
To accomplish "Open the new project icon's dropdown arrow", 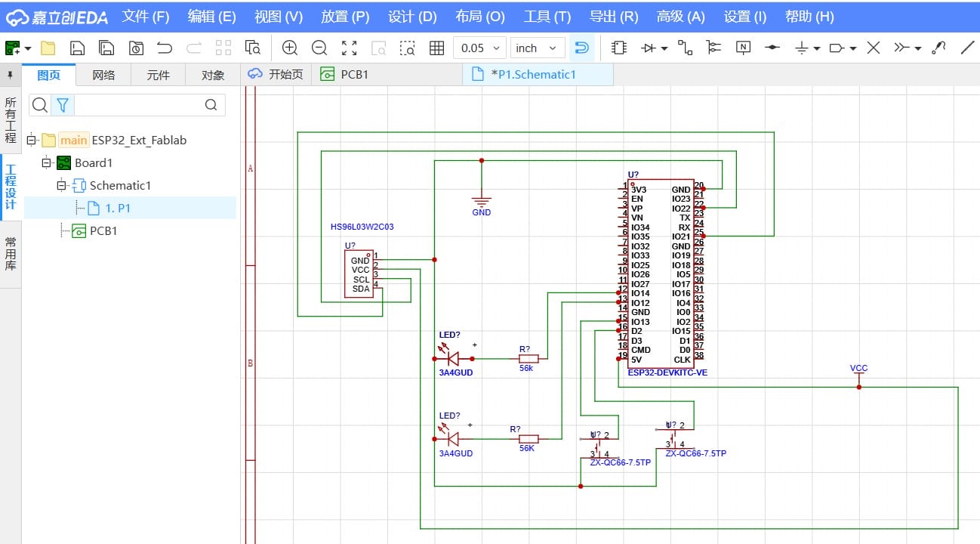I will pyautogui.click(x=28, y=48).
